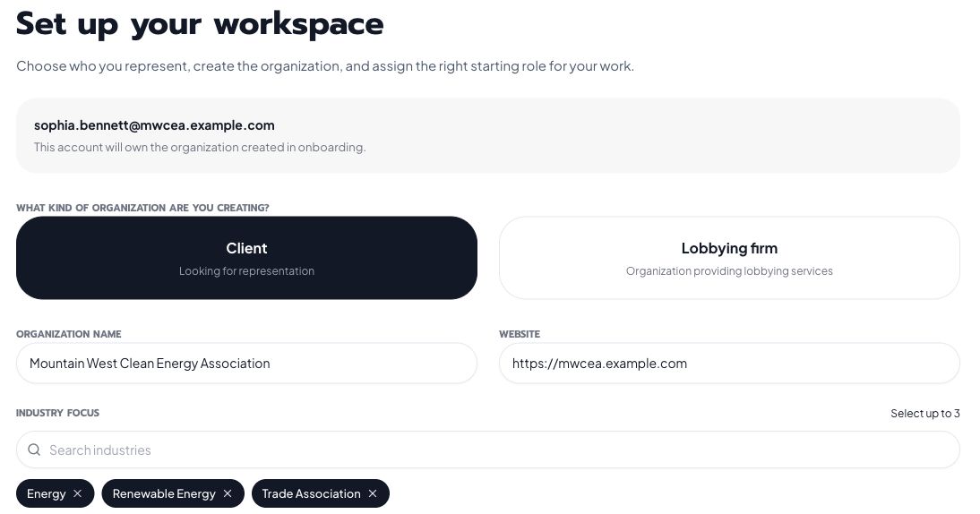Screen dimensions: 980x514
Task: Click the 'Choose who you represent' subtitle
Action: click(325, 66)
